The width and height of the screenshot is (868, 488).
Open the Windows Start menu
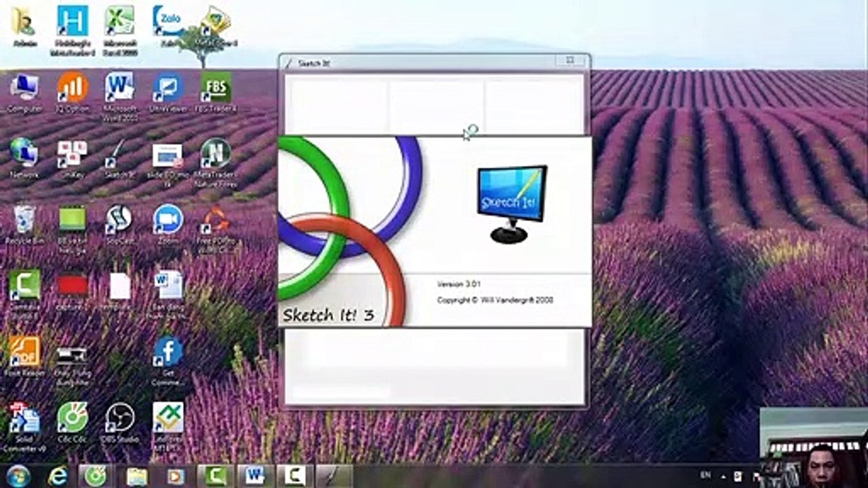18,476
